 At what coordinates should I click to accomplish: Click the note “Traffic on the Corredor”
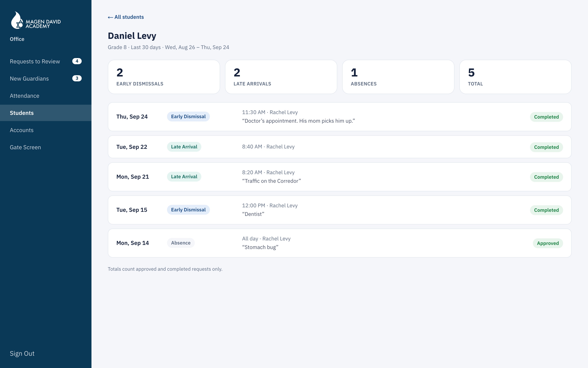tap(271, 181)
